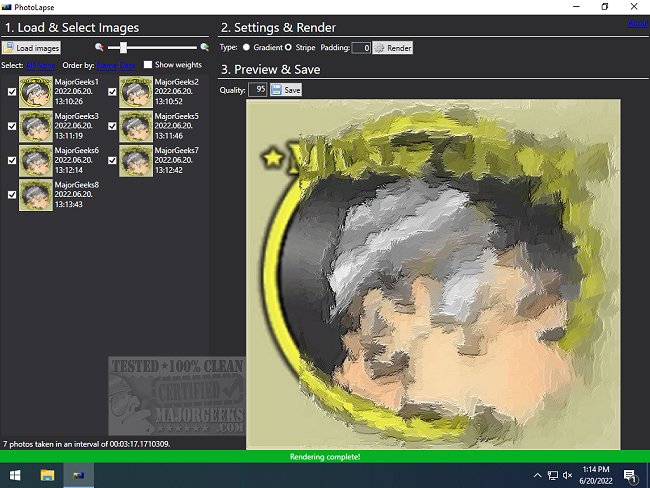Click the large rendered preview image
Image resolution: width=650 pixels, height=488 pixels.
click(433, 274)
